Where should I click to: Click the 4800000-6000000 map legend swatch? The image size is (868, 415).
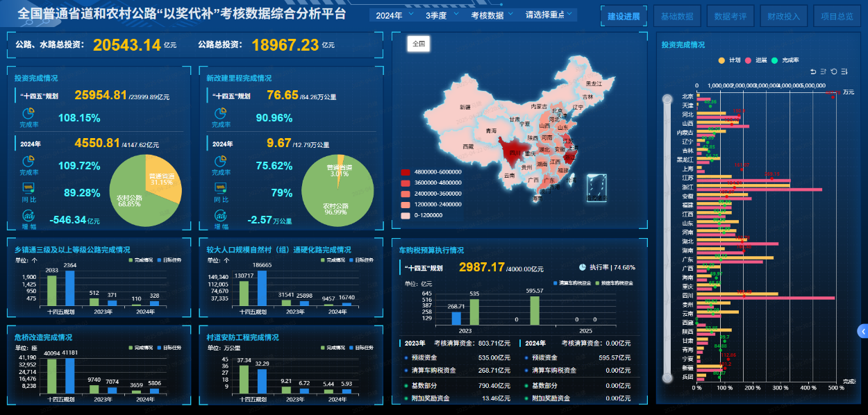[x=405, y=171]
